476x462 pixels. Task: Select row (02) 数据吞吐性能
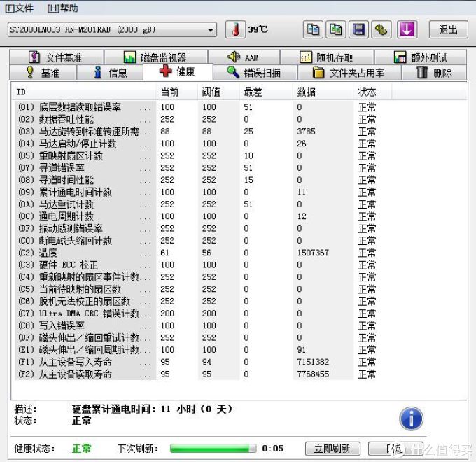point(197,119)
